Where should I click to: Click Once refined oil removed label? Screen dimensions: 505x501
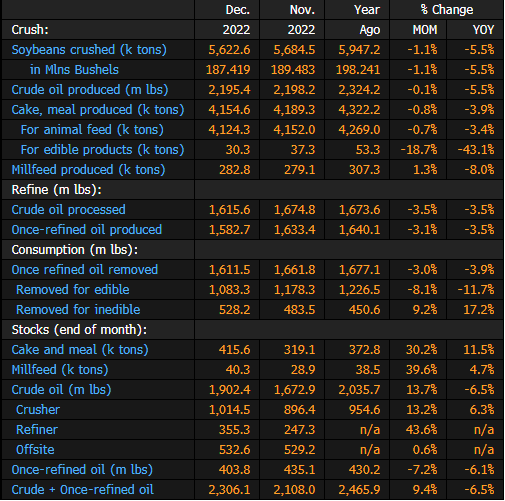[x=85, y=270]
